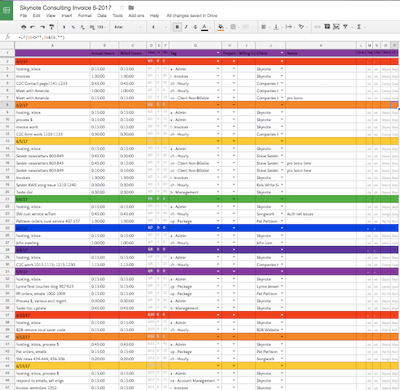Select the 'Lynne final touches blog' cell
Image resolution: width=400 pixels, height=390 pixels.
pyautogui.click(x=52, y=286)
